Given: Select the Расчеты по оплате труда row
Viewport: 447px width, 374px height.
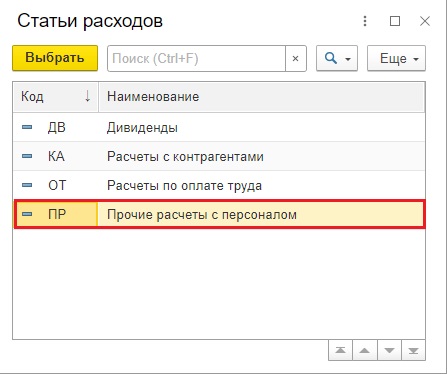Looking at the screenshot, I should point(219,185).
